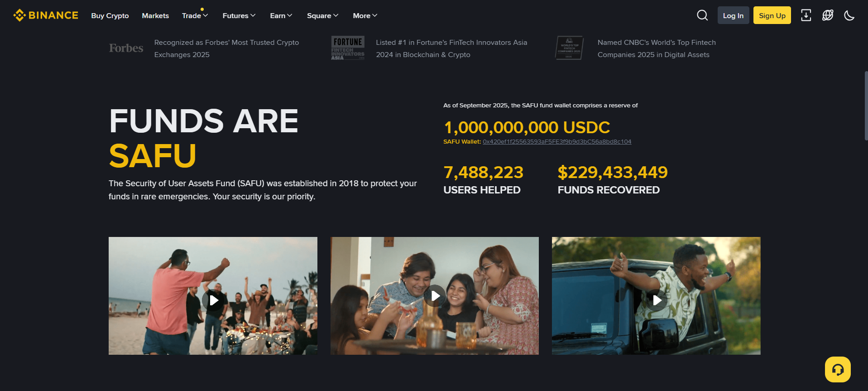Click the download app icon

point(806,15)
